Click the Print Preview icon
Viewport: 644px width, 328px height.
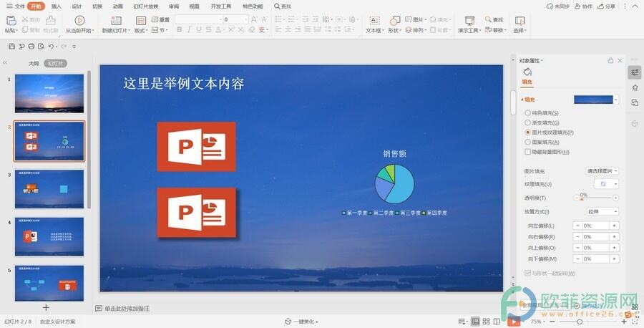tap(41, 47)
